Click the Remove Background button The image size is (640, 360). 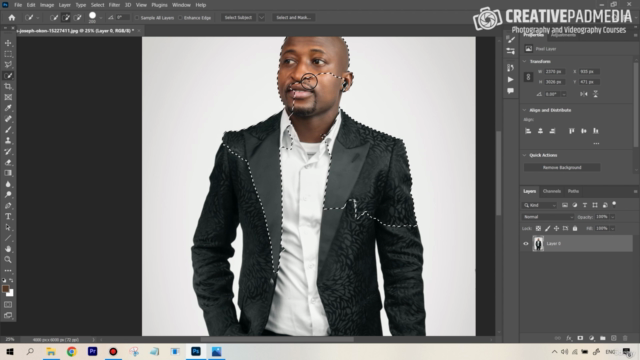pos(562,167)
